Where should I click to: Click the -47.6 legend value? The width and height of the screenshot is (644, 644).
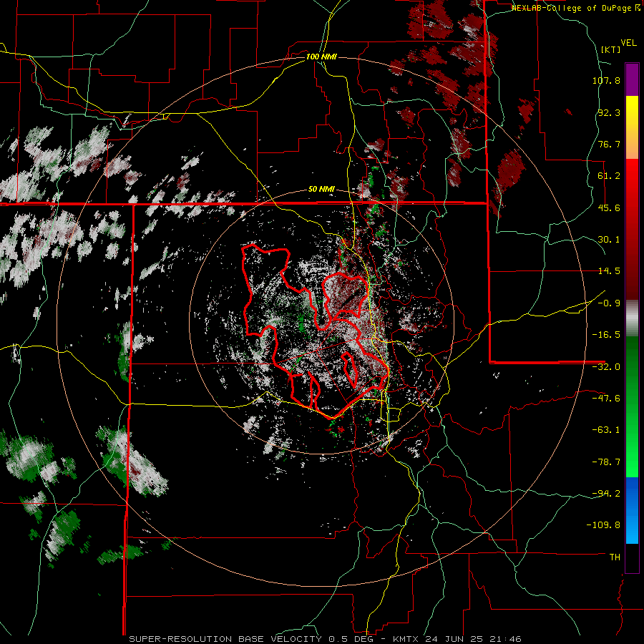click(x=606, y=398)
